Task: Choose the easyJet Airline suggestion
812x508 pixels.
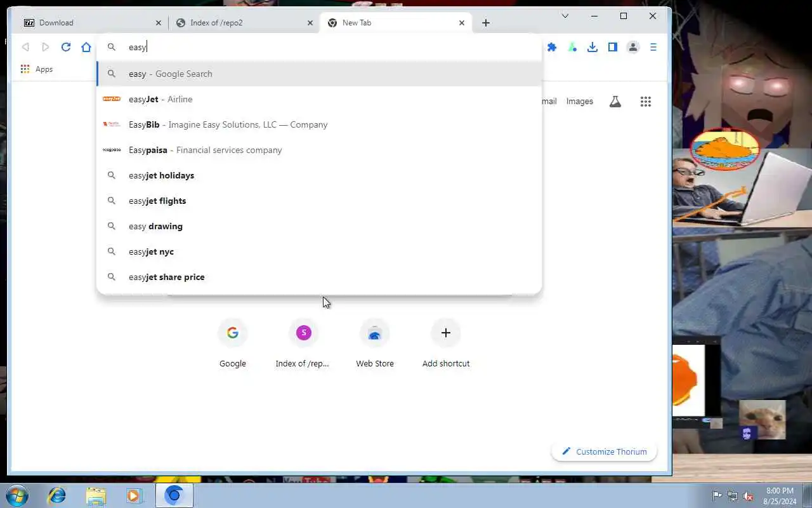Action: click(319, 99)
